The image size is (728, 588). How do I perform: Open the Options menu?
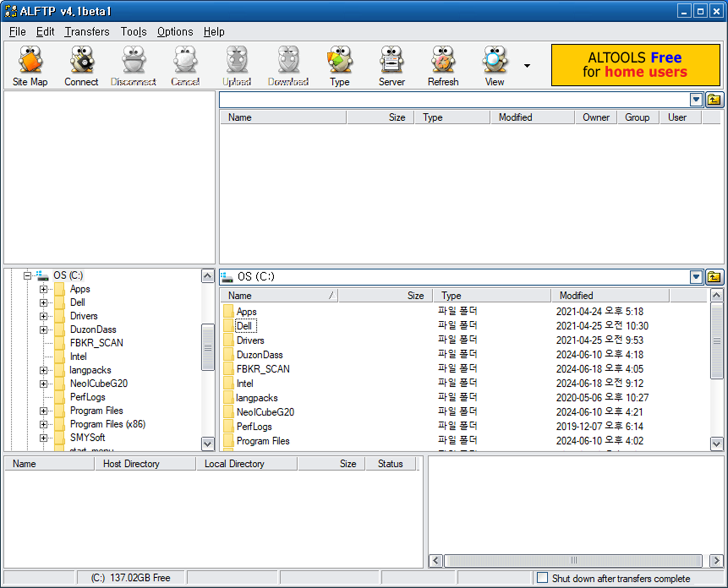point(174,31)
